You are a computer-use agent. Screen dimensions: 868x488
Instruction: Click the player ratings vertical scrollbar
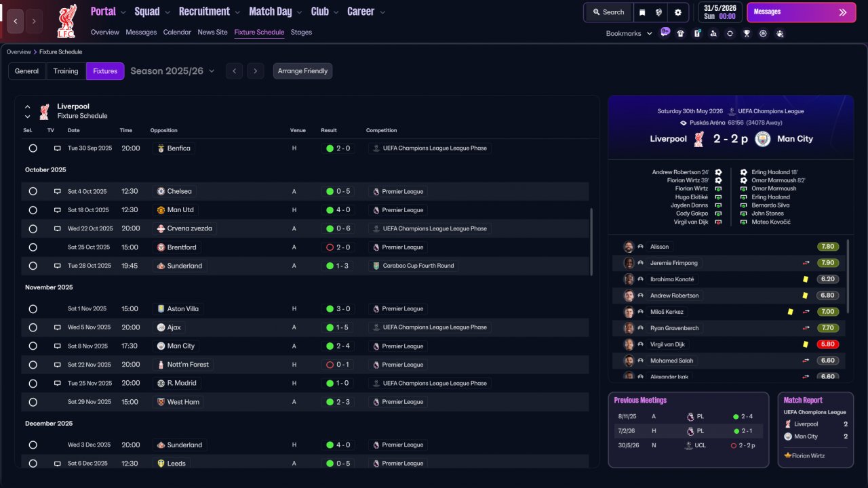(x=848, y=276)
